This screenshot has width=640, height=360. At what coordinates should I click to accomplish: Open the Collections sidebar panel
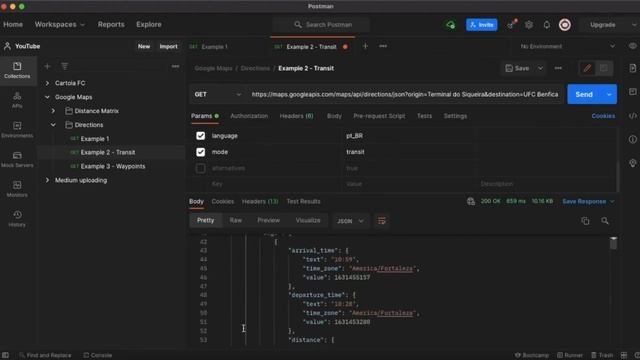coord(17,70)
